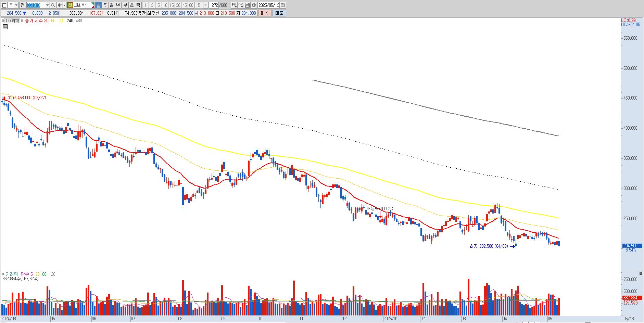Screen dimensions: 644x323
Task: Expand the speaker options dropdown arrow
Action: coord(64,5)
